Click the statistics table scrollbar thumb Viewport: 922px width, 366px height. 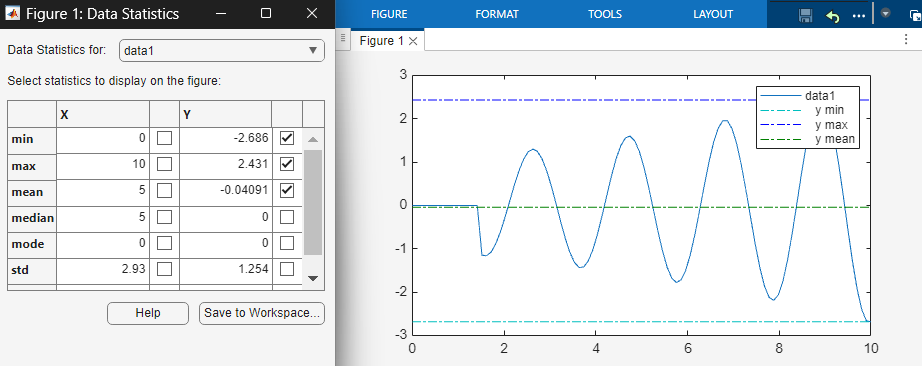click(313, 202)
